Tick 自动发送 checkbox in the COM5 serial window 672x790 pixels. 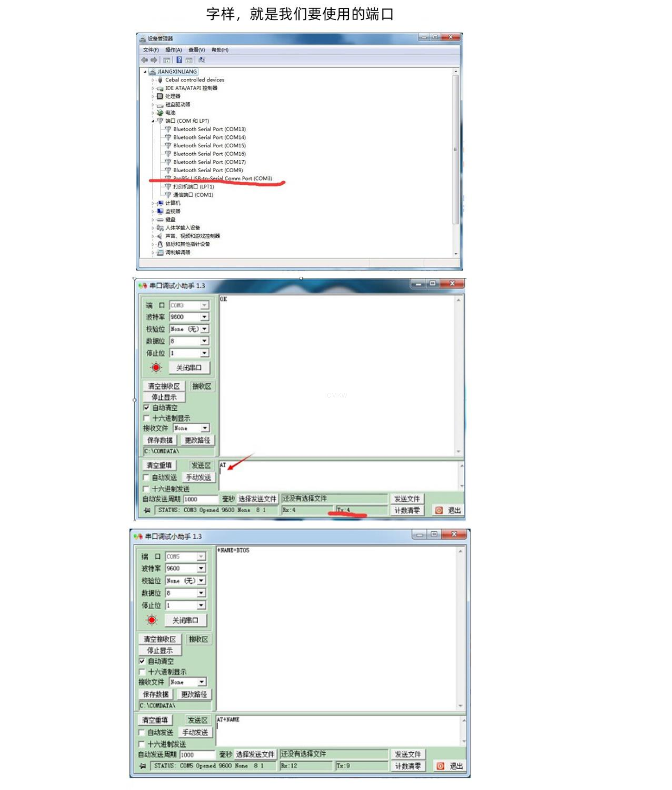tap(142, 732)
